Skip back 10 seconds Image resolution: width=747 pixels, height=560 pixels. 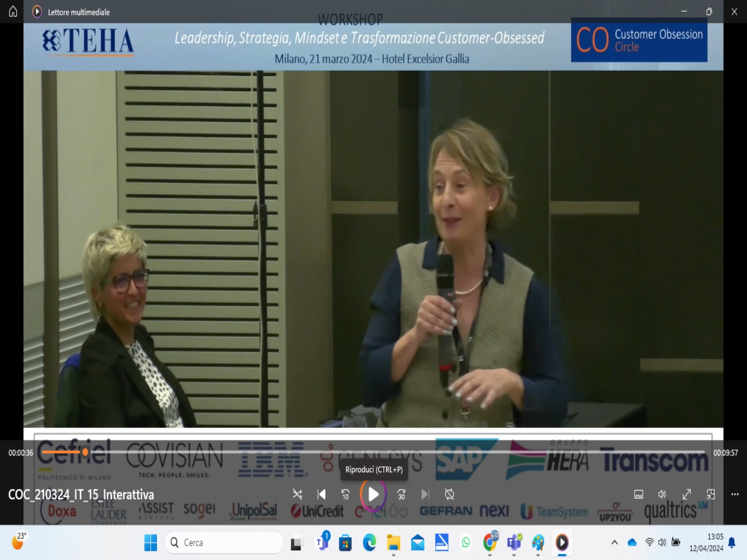345,494
